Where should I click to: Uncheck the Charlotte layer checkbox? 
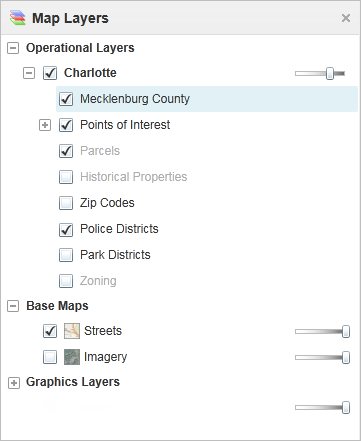click(x=50, y=73)
